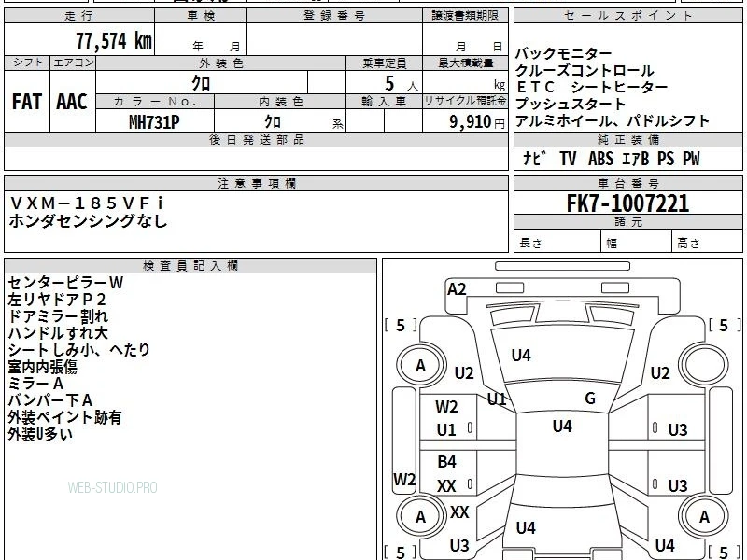Click the 室内内張傷 note
Image resolution: width=747 pixels, height=560 pixels.
click(42, 367)
